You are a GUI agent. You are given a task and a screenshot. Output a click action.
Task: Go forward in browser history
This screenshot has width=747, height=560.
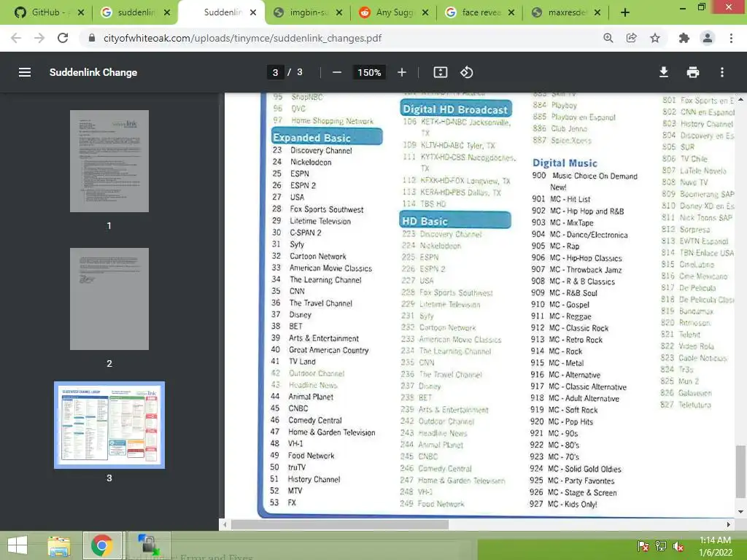(x=39, y=38)
